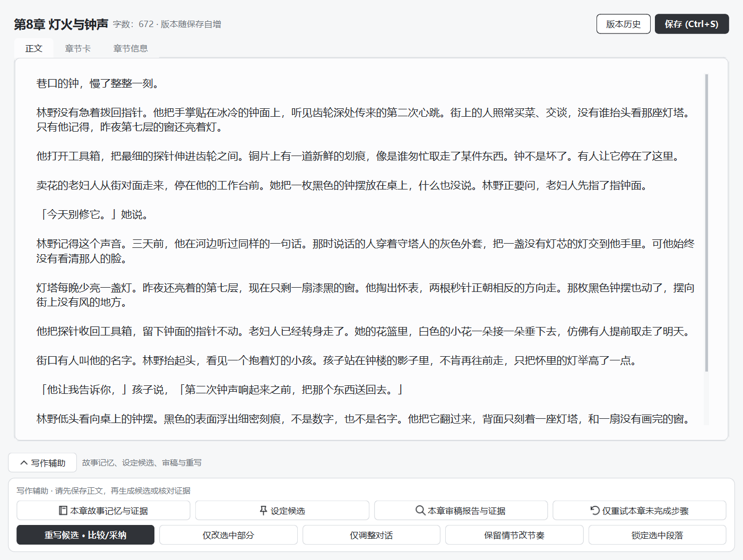Click the chapter title 第8章 灯火与钟声

pos(61,24)
